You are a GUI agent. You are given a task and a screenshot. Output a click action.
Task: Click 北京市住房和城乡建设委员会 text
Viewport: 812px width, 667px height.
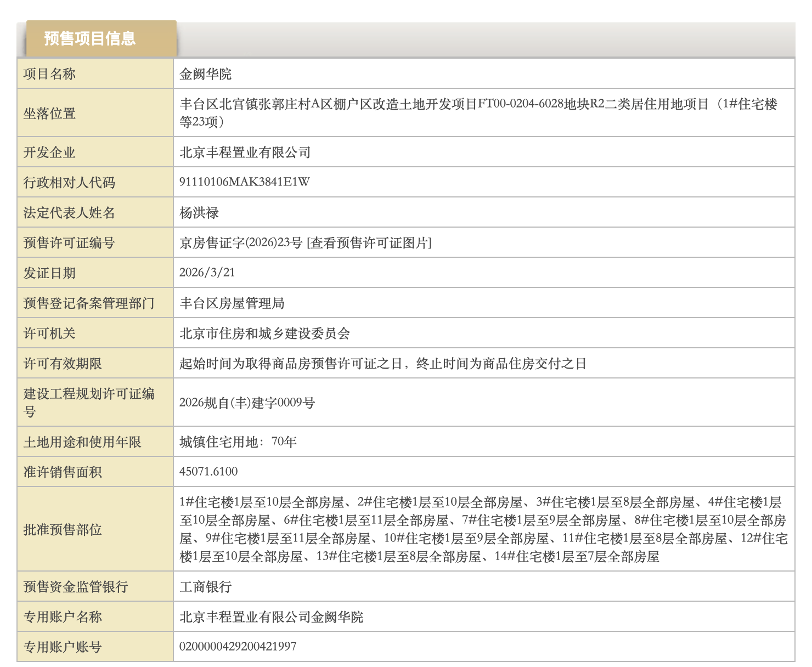click(x=265, y=333)
